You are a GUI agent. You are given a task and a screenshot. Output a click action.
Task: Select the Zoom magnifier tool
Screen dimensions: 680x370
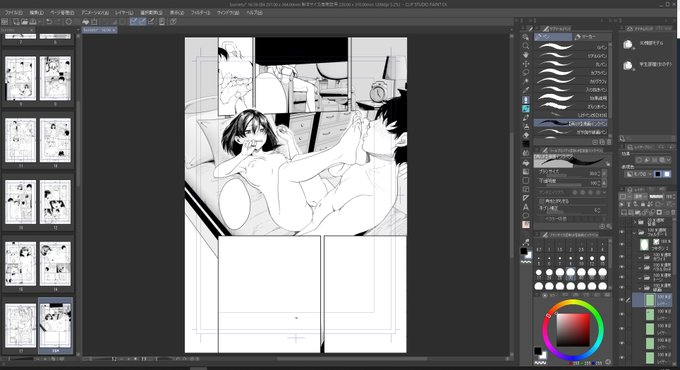[526, 46]
